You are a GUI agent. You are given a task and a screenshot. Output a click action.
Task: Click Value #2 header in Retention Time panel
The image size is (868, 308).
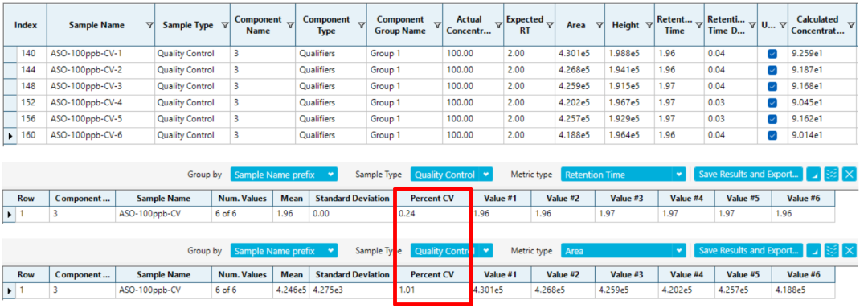tap(562, 199)
